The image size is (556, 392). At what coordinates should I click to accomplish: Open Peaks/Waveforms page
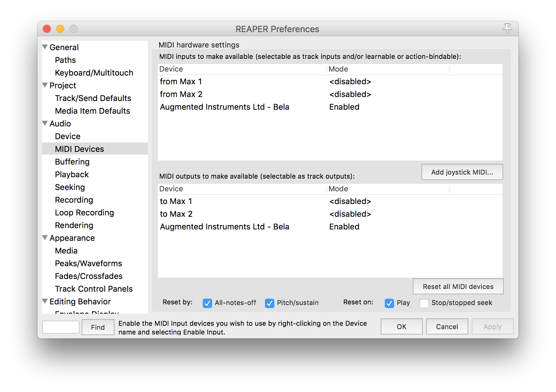[x=88, y=264]
